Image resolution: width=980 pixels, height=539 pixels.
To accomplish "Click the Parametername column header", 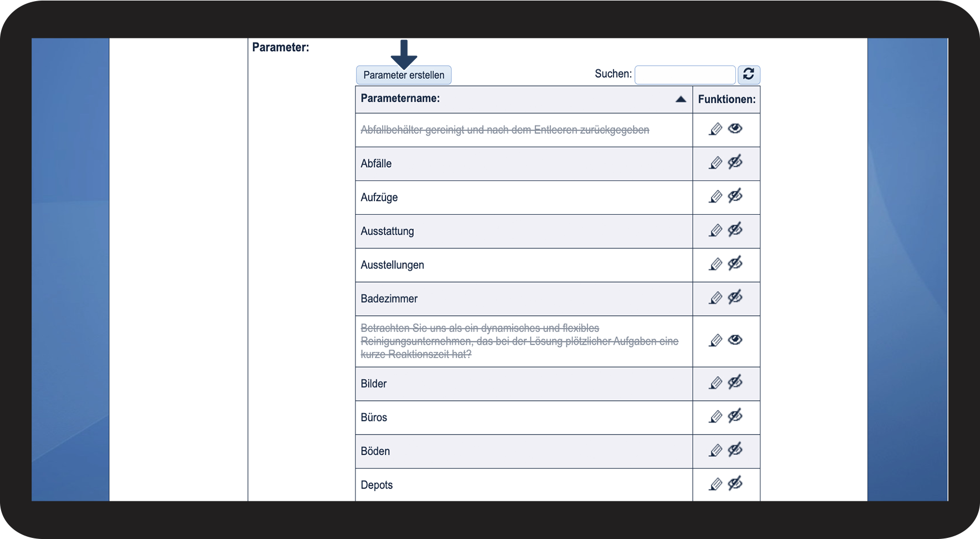I will coord(400,99).
